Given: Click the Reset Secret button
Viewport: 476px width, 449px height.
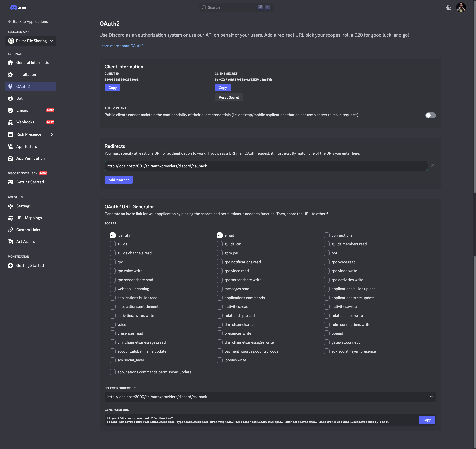Looking at the screenshot, I should (229, 97).
